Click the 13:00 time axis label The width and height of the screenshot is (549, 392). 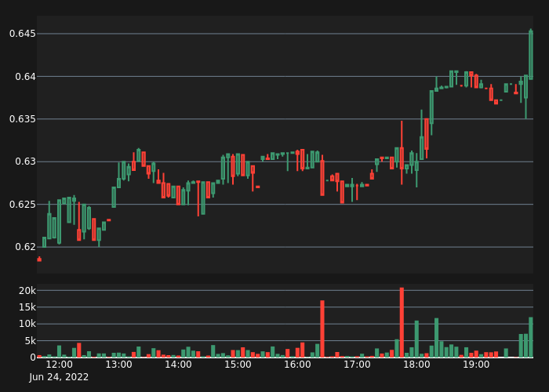tap(119, 365)
